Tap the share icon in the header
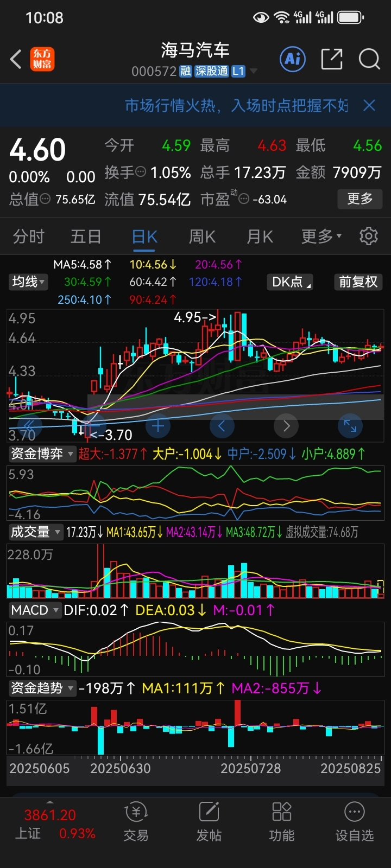This screenshot has width=391, height=868. (x=332, y=59)
